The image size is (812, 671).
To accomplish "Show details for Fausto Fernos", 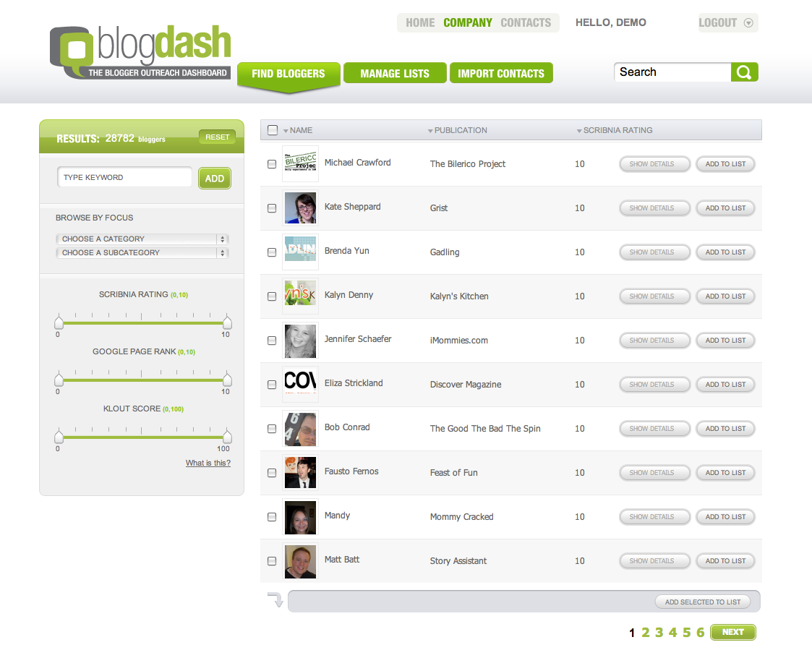I will tap(654, 473).
